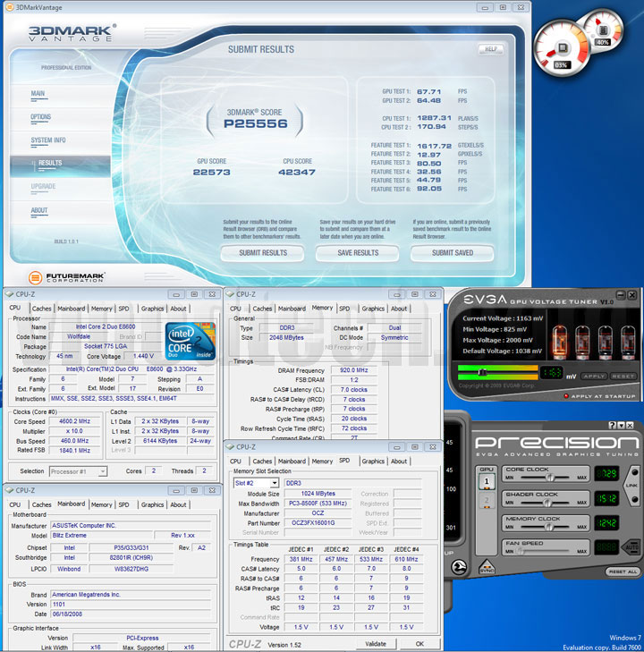Open About in 3DMark Vantage sidebar

pos(39,210)
